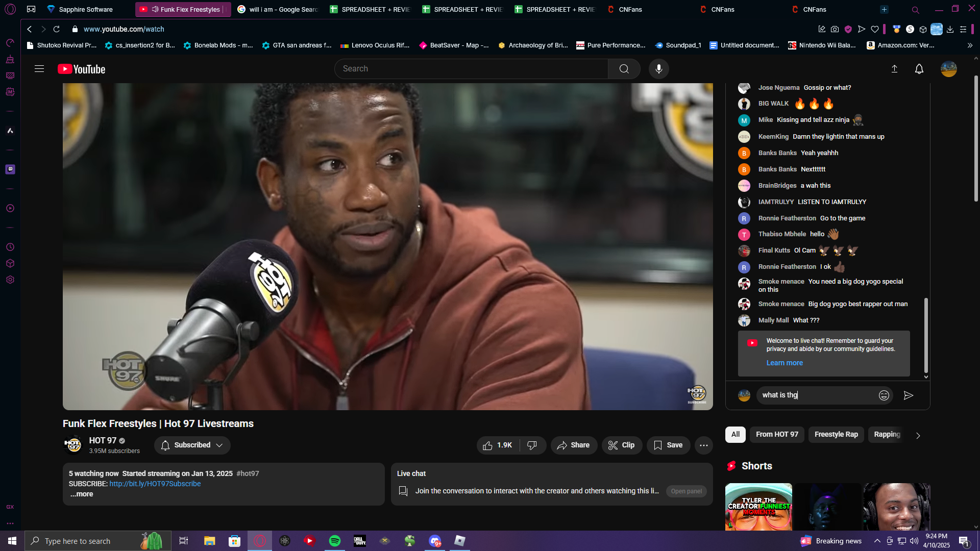Screen dimensions: 980x551
Task: Toggle Save to playlist
Action: (x=668, y=445)
